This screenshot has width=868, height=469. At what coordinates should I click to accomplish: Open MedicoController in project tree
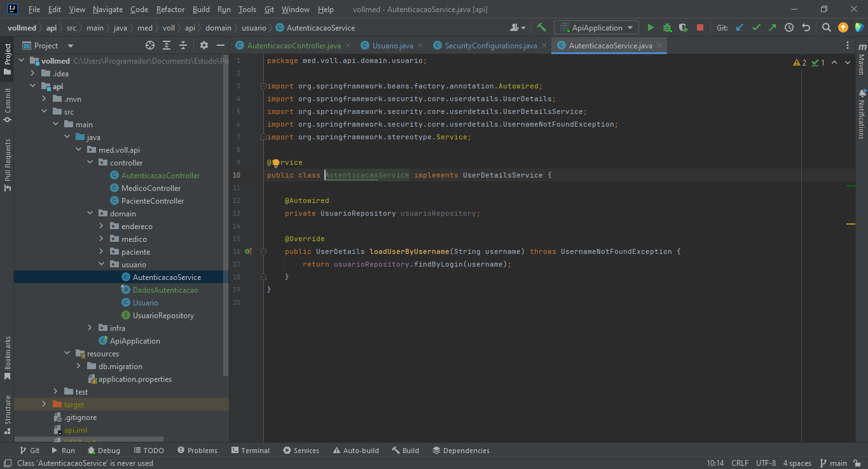point(151,188)
